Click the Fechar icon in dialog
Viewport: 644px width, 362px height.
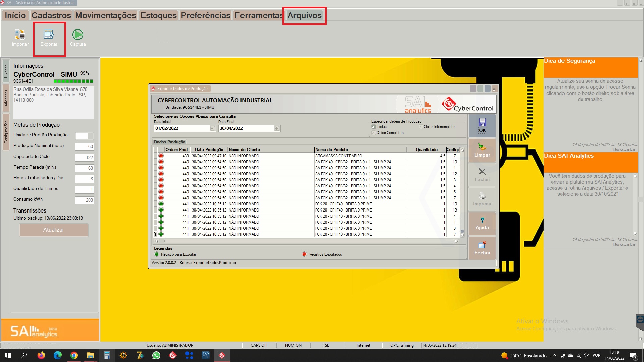(x=482, y=245)
